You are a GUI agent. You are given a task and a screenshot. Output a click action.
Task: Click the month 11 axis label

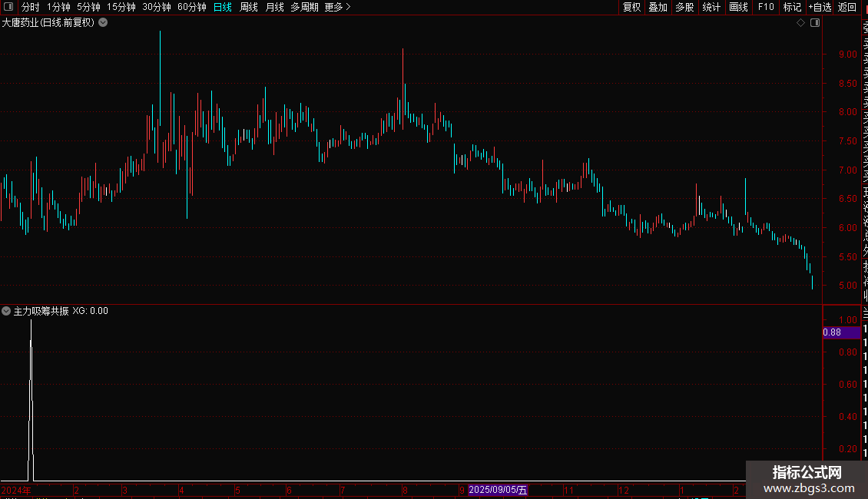pos(568,490)
